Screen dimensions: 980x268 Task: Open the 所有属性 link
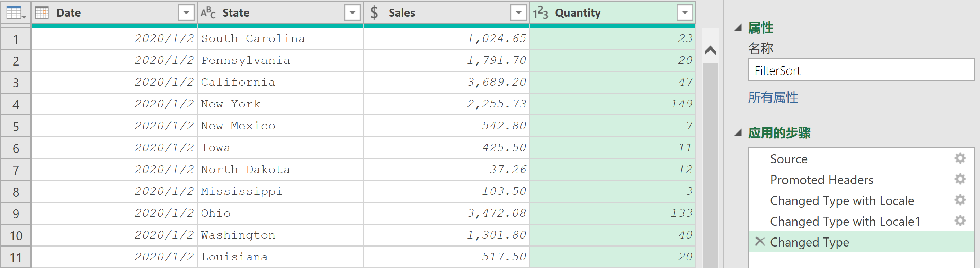pos(773,98)
